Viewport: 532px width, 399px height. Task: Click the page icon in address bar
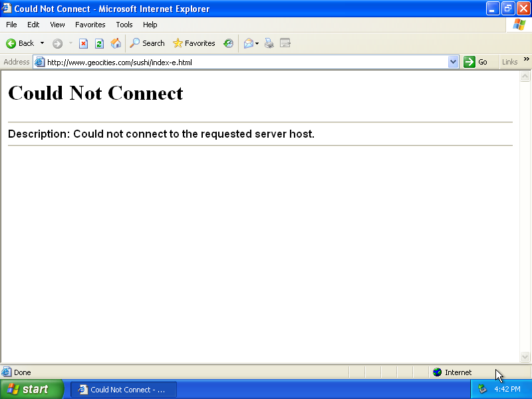[40, 62]
